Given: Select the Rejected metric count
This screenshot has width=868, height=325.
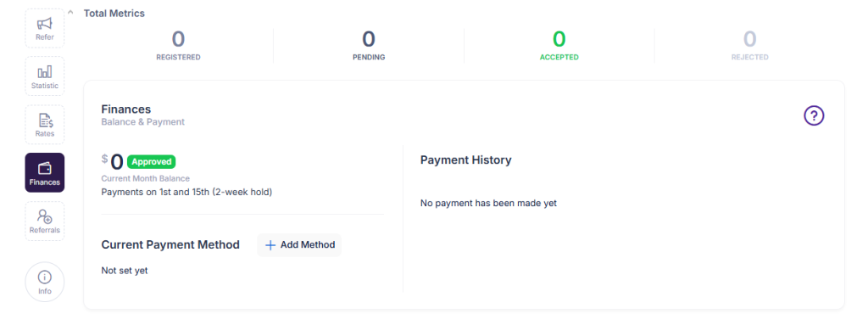Looking at the screenshot, I should coord(749,39).
